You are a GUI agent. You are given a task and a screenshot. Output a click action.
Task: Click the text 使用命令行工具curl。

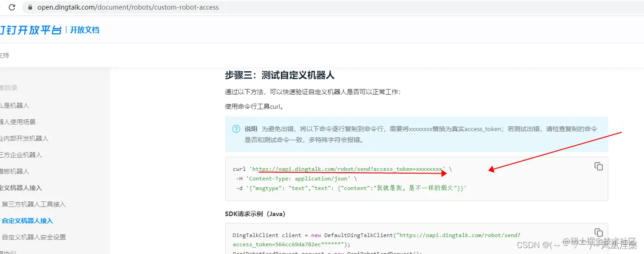pos(254,107)
